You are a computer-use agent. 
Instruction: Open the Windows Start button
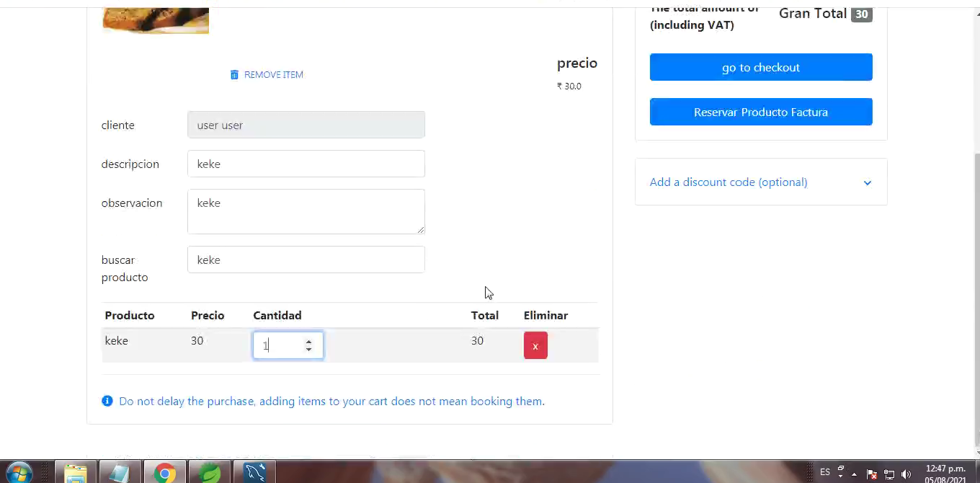(x=18, y=473)
